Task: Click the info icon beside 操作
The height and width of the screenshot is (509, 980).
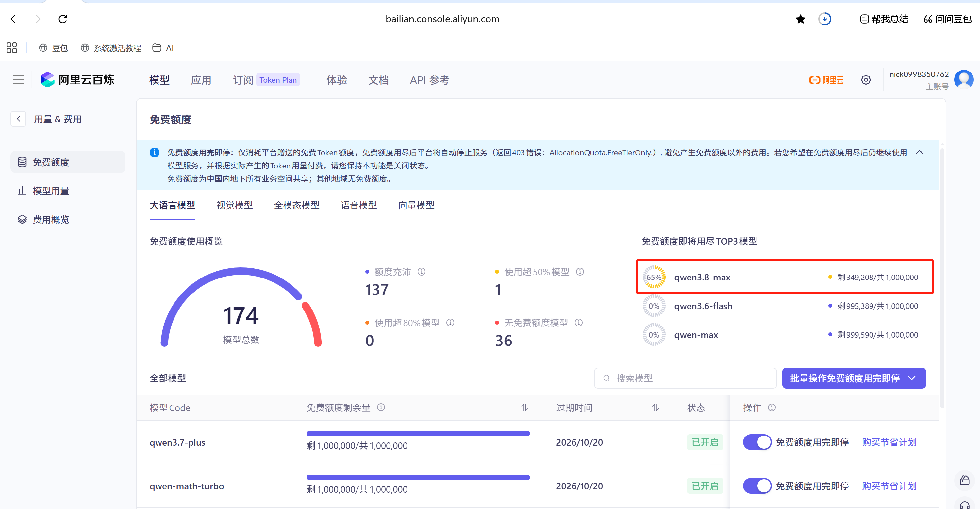Action: point(772,407)
